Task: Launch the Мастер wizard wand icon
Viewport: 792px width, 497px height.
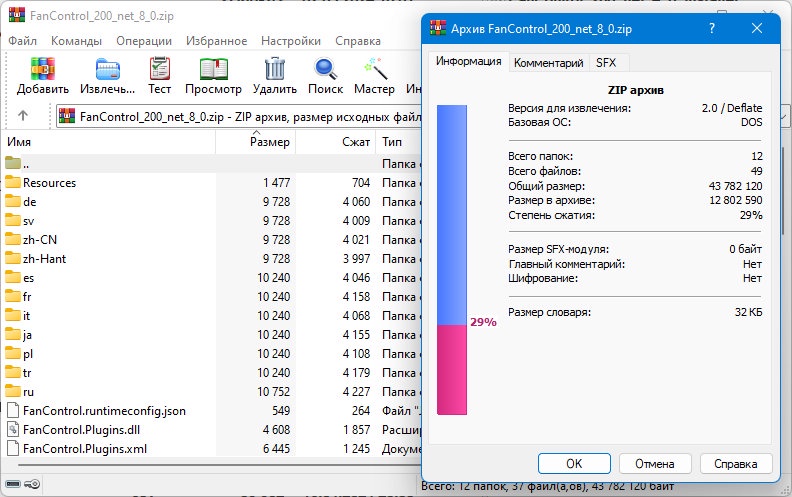Action: (375, 69)
